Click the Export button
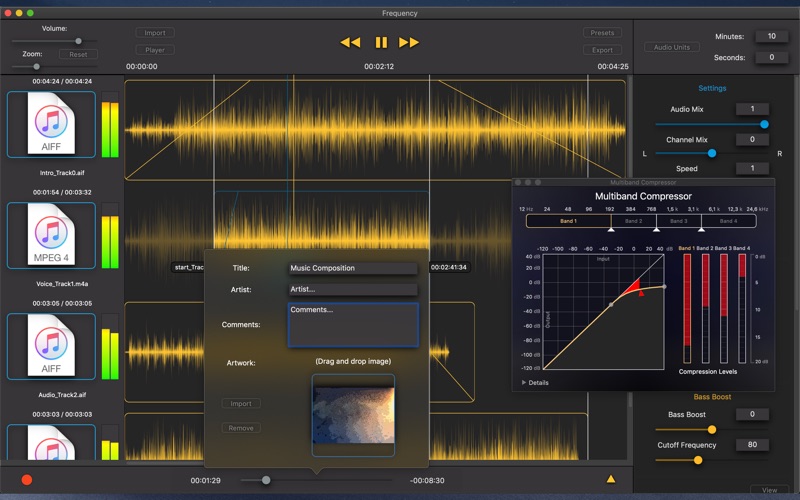800x500 pixels. 603,50
